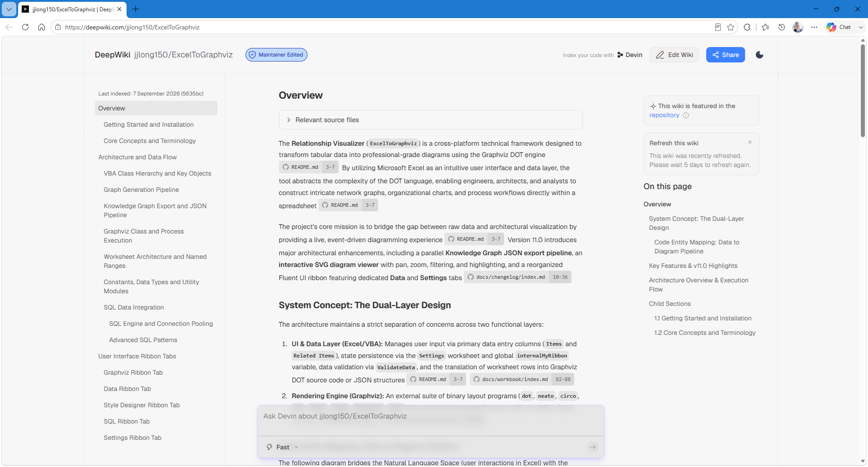Open Getting Started and Installation page

pos(148,124)
